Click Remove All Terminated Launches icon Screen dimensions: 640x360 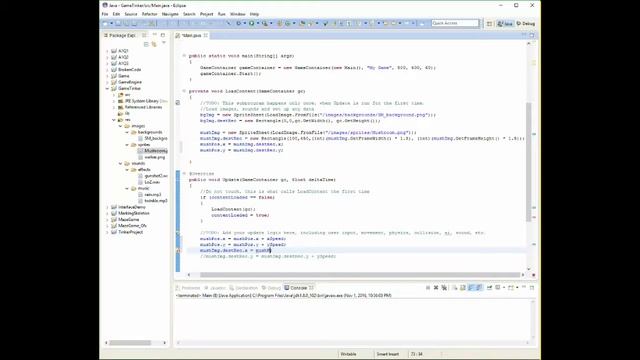[444, 288]
